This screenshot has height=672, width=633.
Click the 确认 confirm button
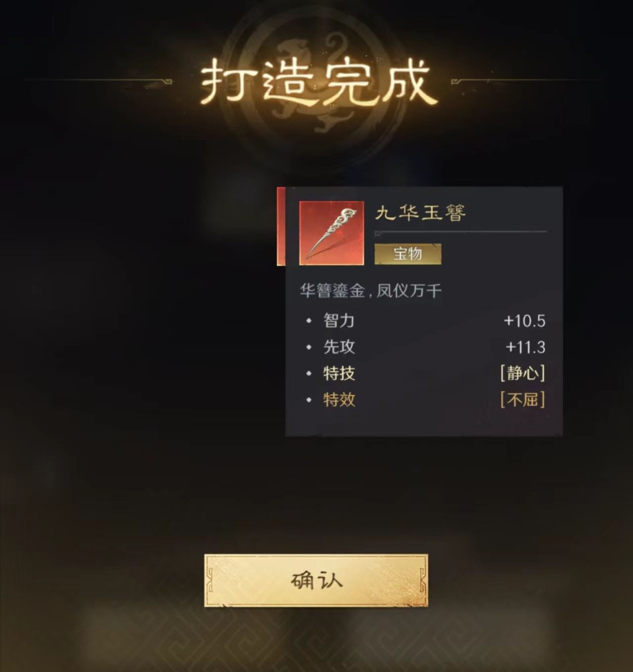(x=316, y=581)
